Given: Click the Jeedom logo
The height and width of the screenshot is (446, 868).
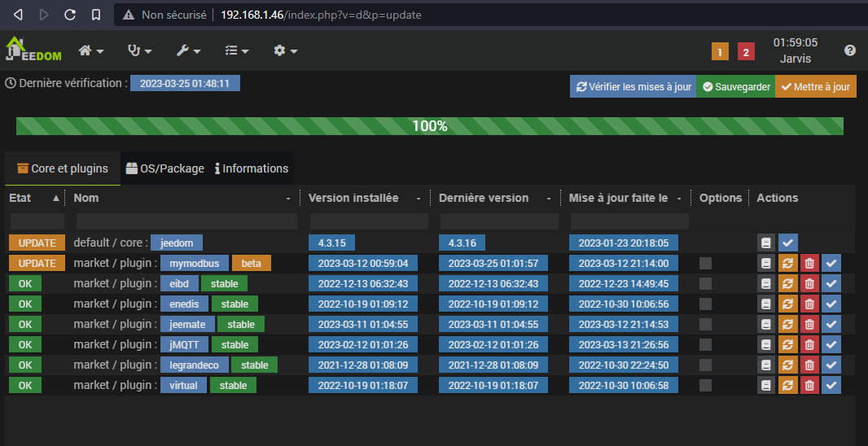Looking at the screenshot, I should point(33,50).
